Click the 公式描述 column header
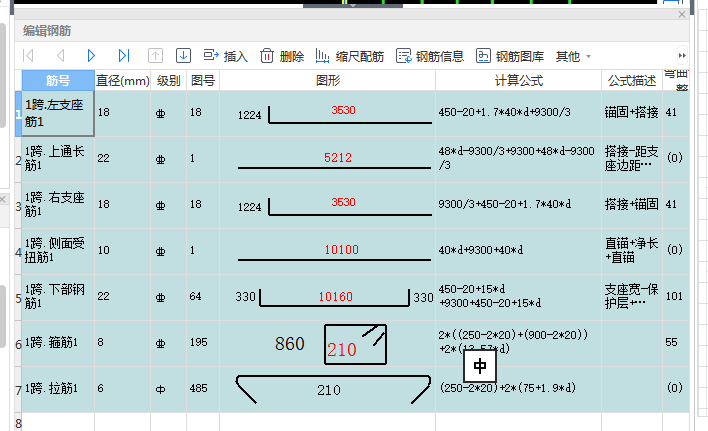Viewport: 708px width, 431px height. click(x=632, y=81)
